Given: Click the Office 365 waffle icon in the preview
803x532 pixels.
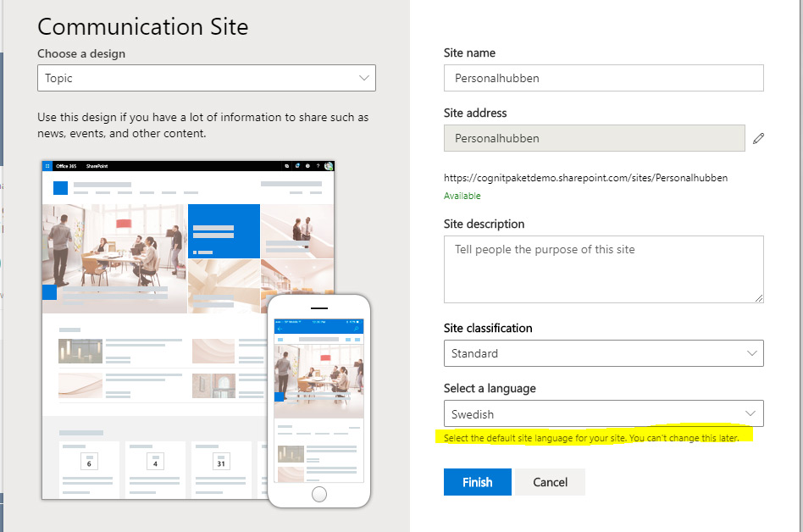Looking at the screenshot, I should pyautogui.click(x=48, y=166).
